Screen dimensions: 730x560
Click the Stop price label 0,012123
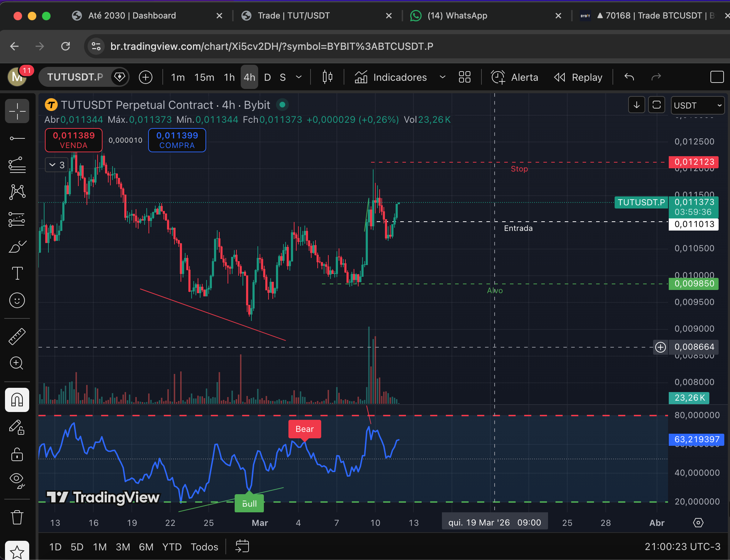(x=694, y=162)
